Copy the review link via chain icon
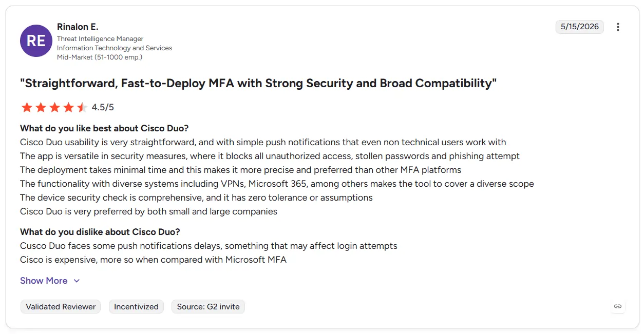 coord(618,306)
